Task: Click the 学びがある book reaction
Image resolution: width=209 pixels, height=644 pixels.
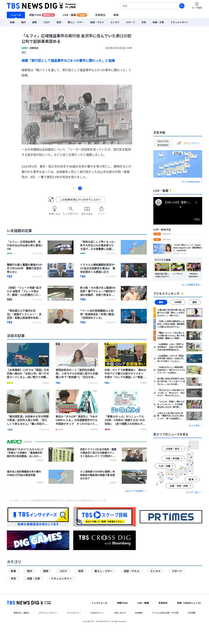Action: (87, 211)
